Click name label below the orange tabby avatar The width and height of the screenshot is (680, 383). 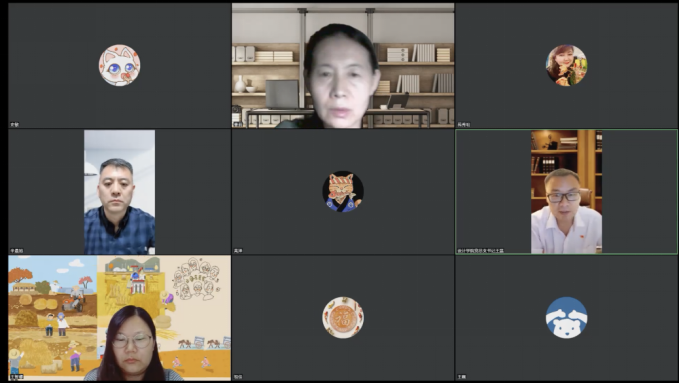tap(238, 251)
